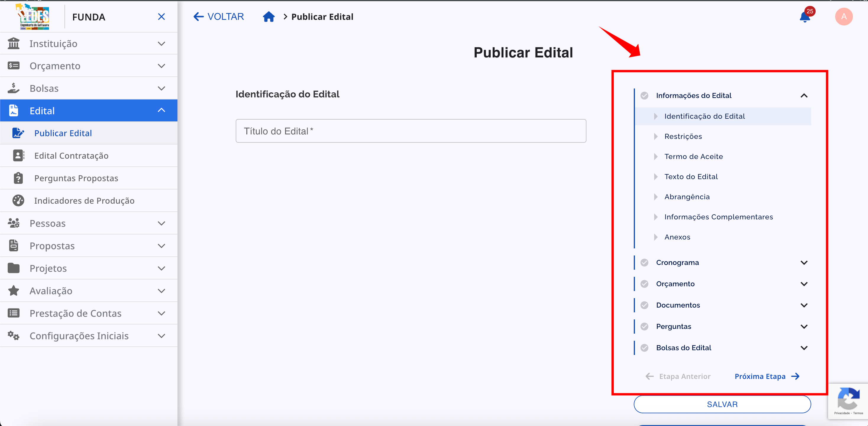Viewport: 868px width, 426px height.
Task: Click the SALVAR button
Action: point(722,404)
